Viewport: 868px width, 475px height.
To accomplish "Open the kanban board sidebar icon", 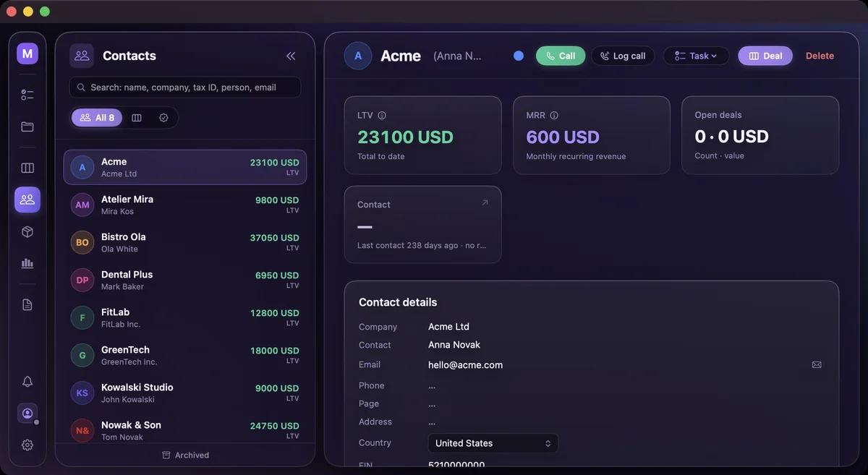I will [27, 168].
